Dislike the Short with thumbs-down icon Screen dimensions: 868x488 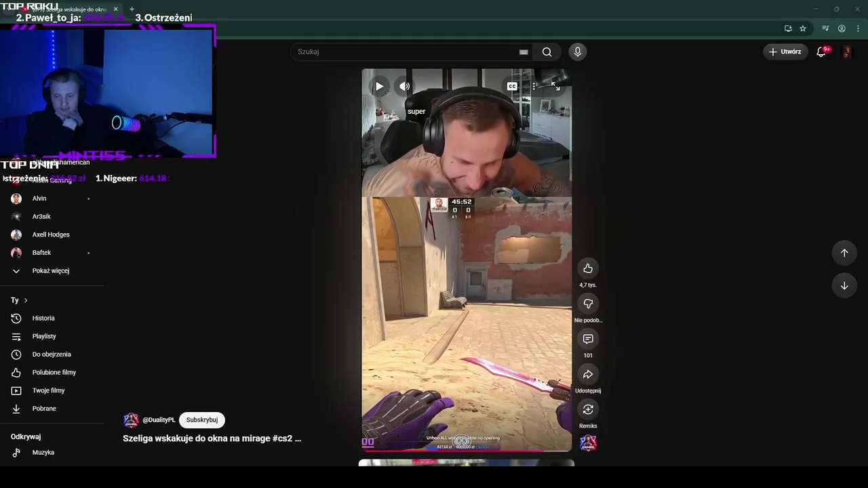point(588,304)
